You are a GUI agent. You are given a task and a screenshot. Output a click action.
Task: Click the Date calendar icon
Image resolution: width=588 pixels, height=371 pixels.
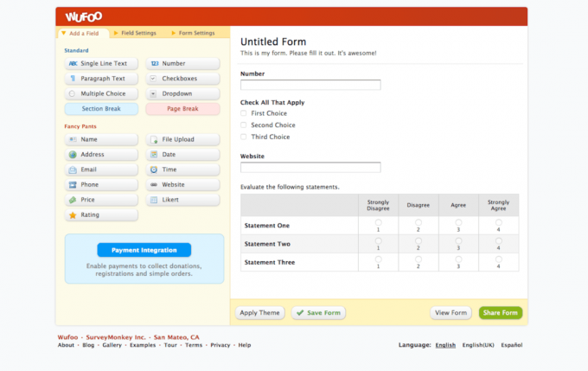154,154
